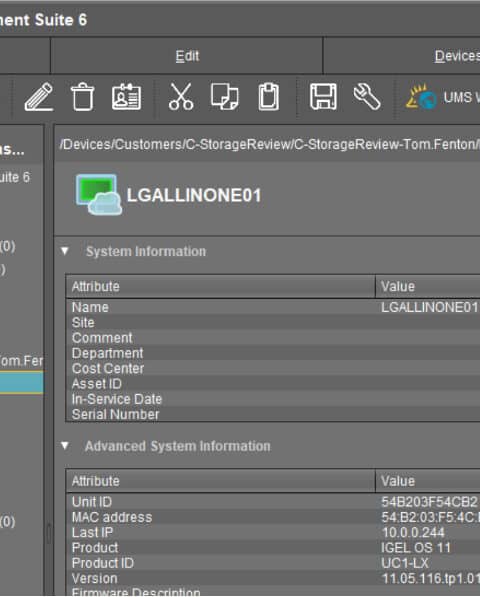Click the UC1-LX product ID value
Screen dimensions: 480x597
[405, 563]
